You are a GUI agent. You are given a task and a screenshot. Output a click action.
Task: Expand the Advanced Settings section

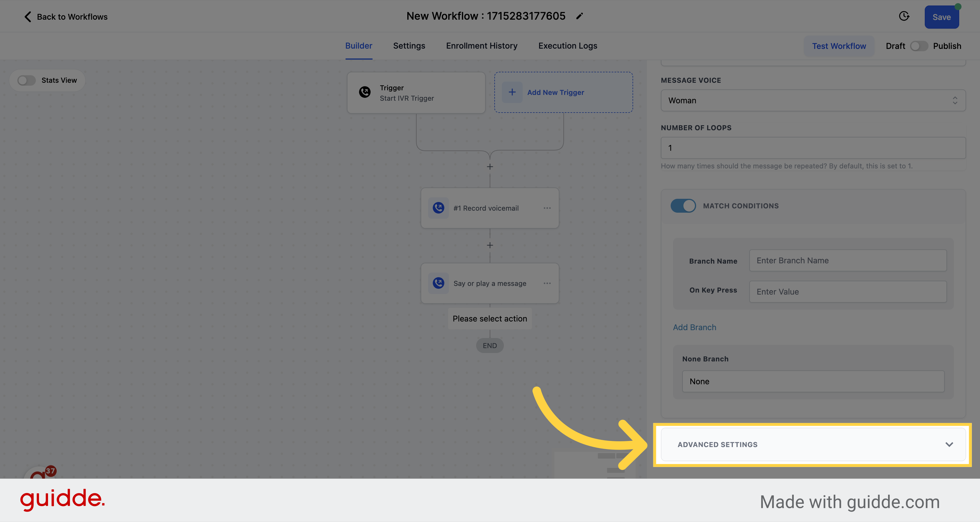click(813, 445)
